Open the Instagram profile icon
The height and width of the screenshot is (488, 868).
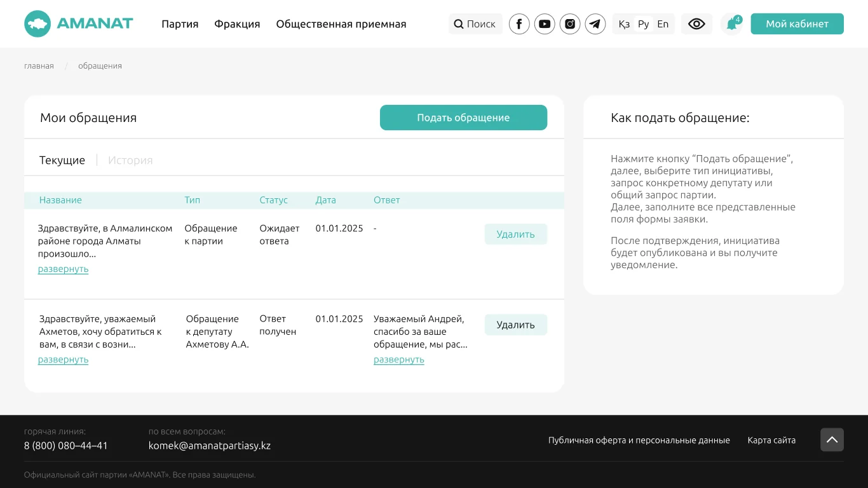coord(570,24)
